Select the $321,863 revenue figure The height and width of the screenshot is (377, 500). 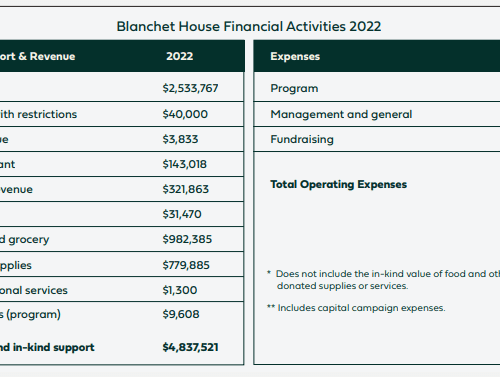pyautogui.click(x=186, y=189)
